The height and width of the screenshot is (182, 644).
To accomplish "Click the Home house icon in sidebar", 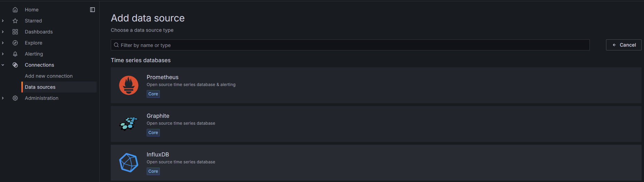I will coord(15,10).
